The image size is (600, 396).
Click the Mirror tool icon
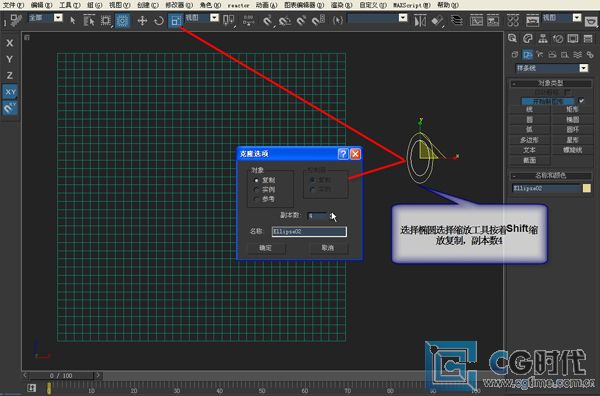pyautogui.click(x=420, y=20)
